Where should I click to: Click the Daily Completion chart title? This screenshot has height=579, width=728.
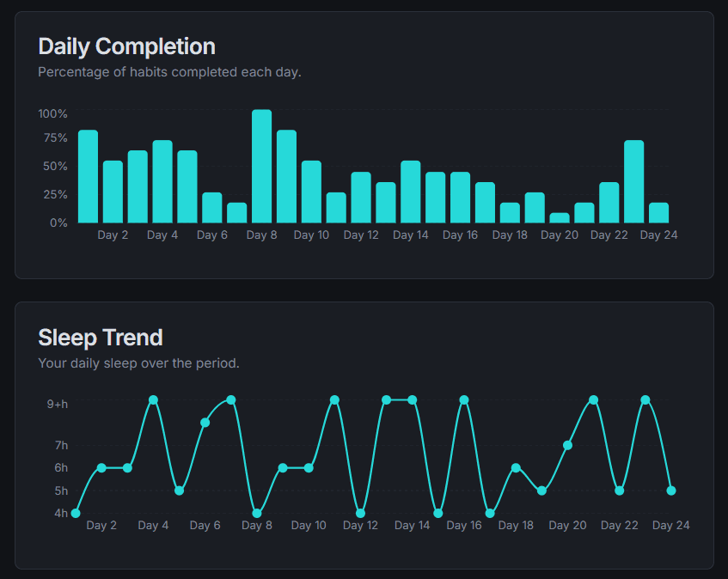click(x=126, y=46)
